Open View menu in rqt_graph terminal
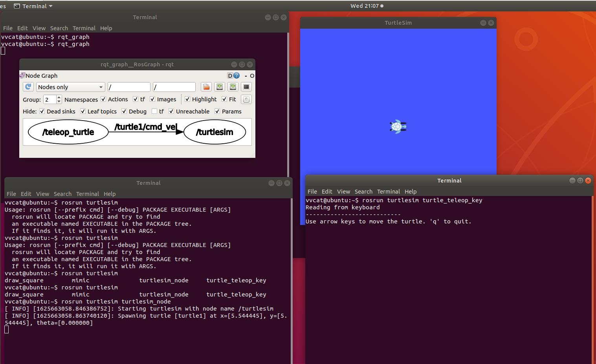 (x=39, y=28)
